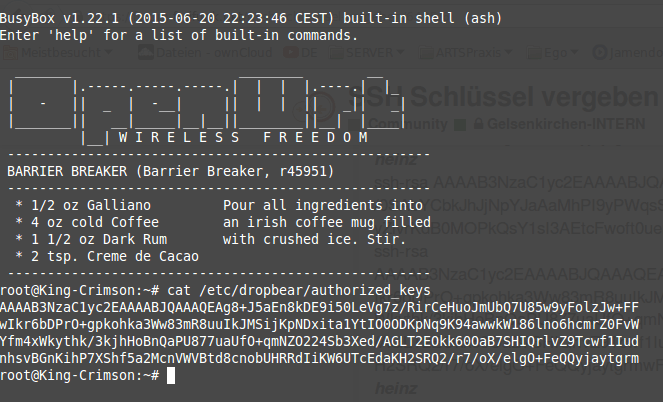The image size is (663, 402).
Task: Click the Jamendo bookmark icon
Action: point(599,52)
